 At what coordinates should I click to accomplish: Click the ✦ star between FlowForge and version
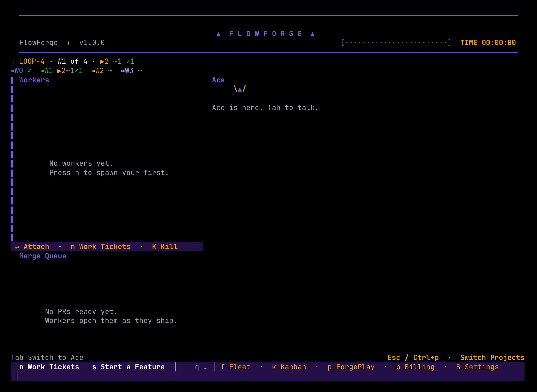pos(68,43)
